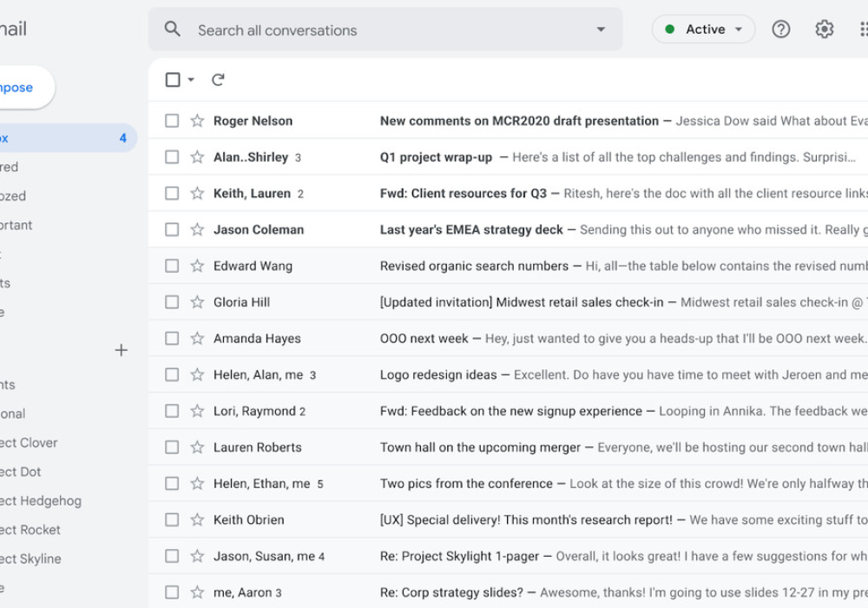Image resolution: width=868 pixels, height=608 pixels.
Task: Open the Active status dropdown
Action: (703, 30)
